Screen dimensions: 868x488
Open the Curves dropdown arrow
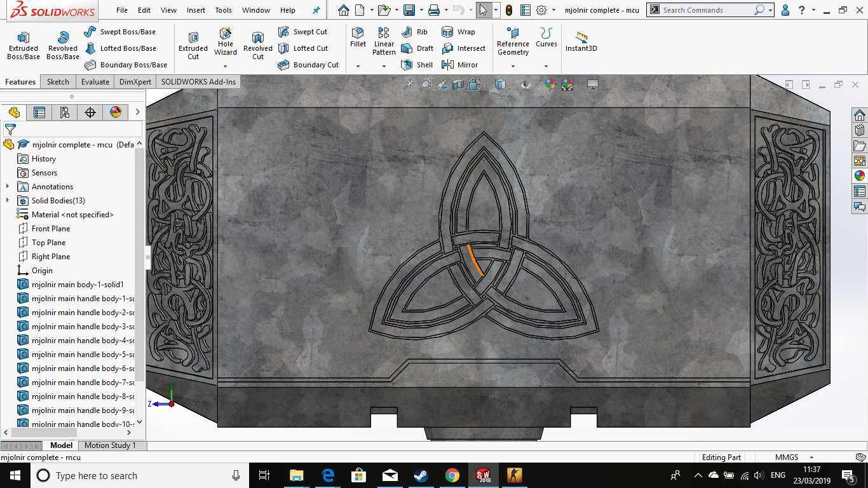click(546, 66)
